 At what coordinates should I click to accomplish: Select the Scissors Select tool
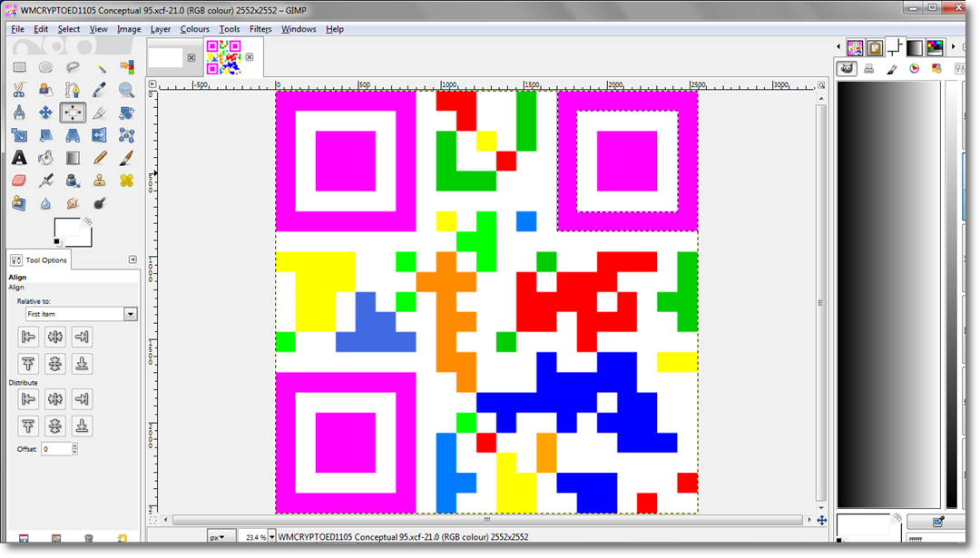[x=19, y=90]
